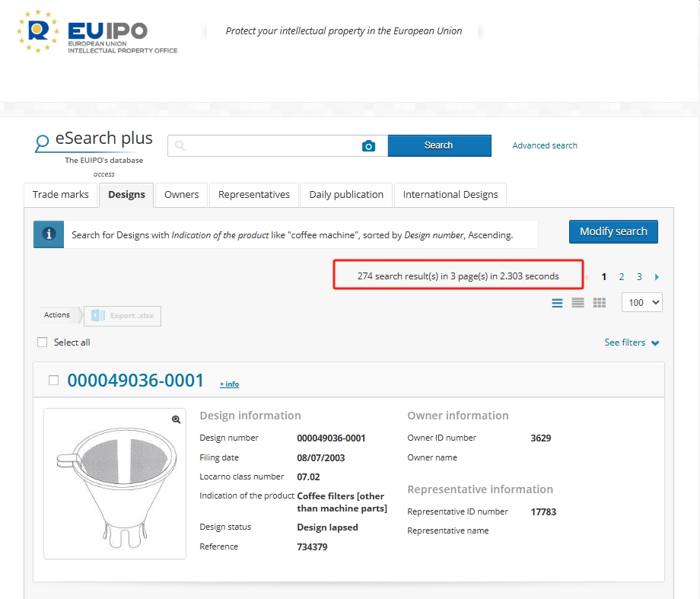Image resolution: width=700 pixels, height=599 pixels.
Task: Click the Coffee filters product indication text
Action: tap(342, 502)
